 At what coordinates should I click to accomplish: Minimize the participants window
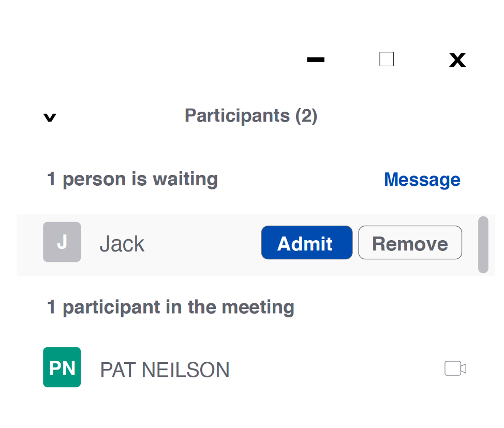316,60
